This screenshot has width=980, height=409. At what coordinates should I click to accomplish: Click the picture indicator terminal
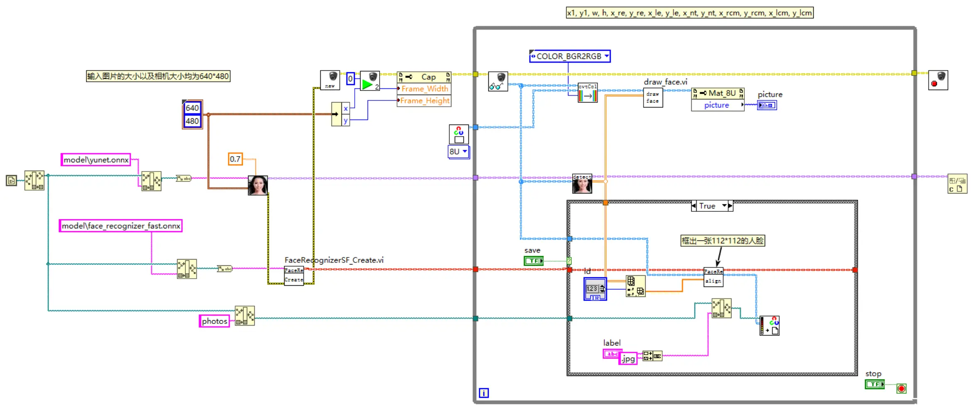point(767,105)
